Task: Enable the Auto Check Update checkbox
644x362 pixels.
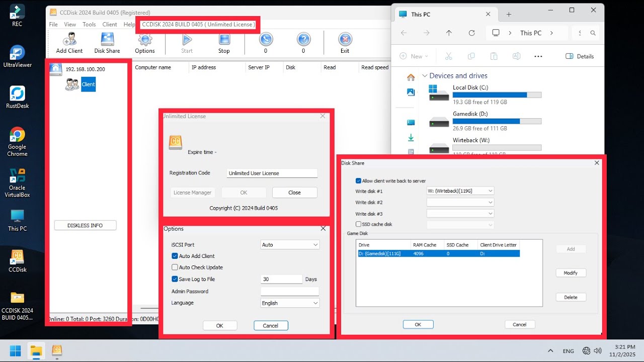Action: point(175,267)
